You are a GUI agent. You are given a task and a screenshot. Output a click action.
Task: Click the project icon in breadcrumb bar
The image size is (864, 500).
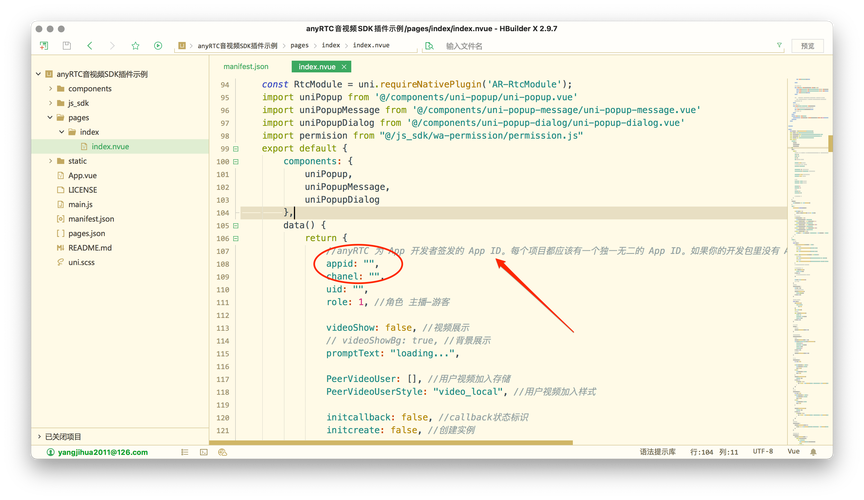tap(182, 46)
